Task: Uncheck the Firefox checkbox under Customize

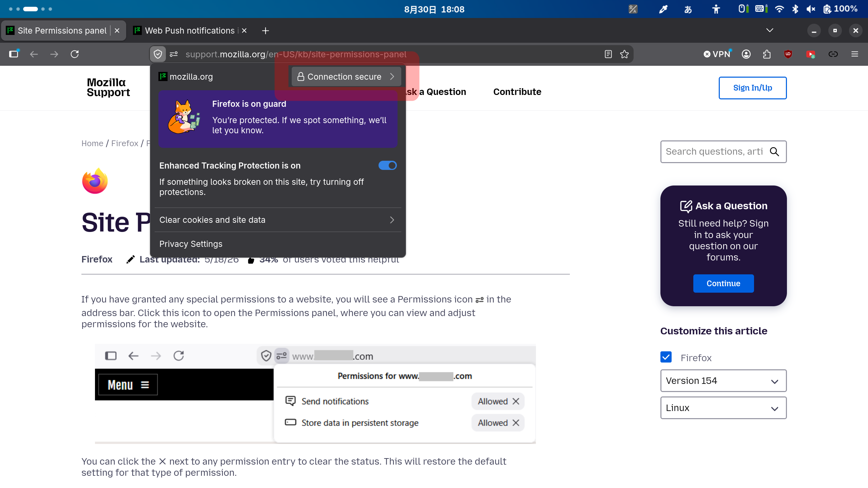Action: coord(666,357)
